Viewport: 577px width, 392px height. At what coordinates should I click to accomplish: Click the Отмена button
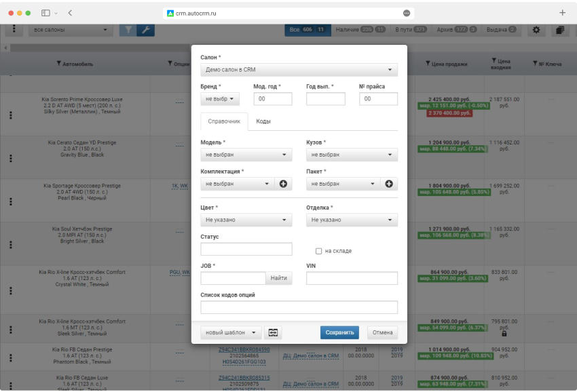pos(382,332)
